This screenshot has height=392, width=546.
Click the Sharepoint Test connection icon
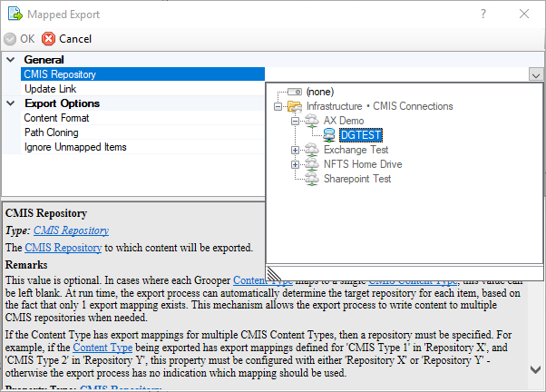(x=312, y=179)
